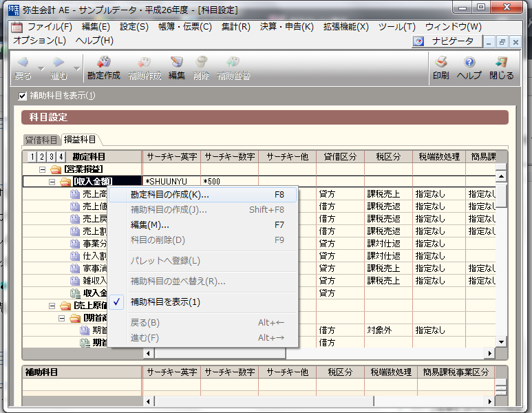Open the 決算・申告(K) menu
This screenshot has width=532, height=413.
pos(286,27)
